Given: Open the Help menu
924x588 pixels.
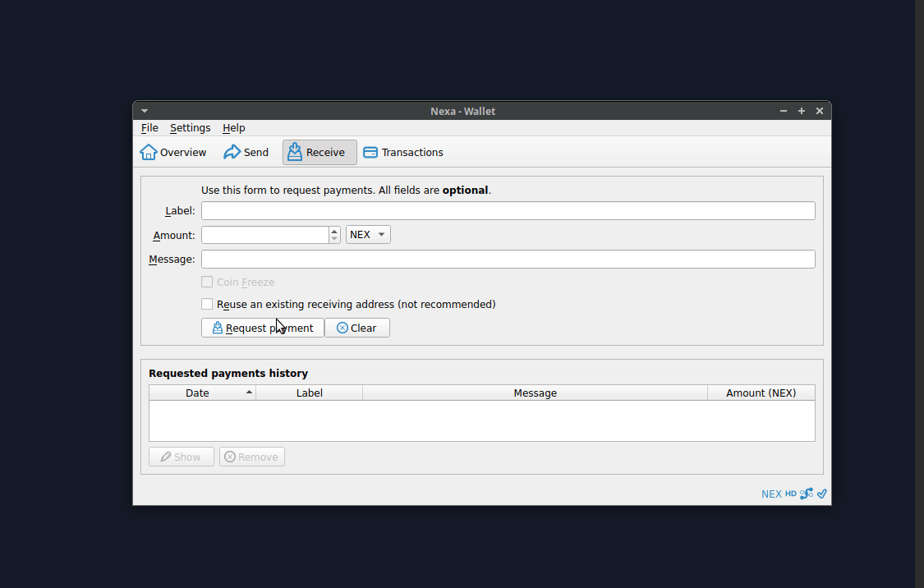Looking at the screenshot, I should pos(234,128).
